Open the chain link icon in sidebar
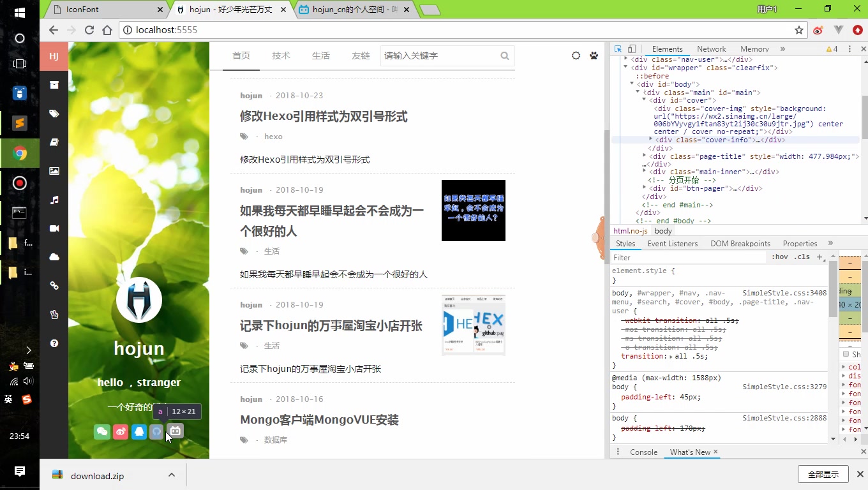This screenshot has width=868, height=490. click(x=54, y=286)
